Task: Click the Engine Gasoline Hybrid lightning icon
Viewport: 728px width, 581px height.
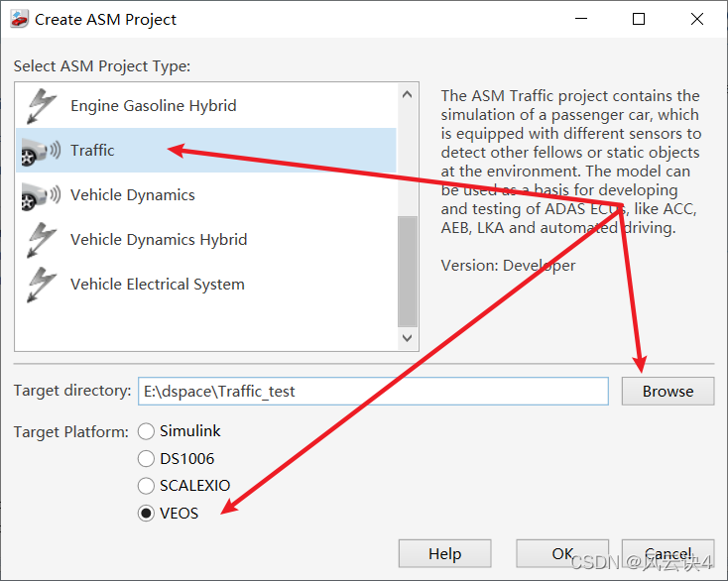Action: pos(42,106)
